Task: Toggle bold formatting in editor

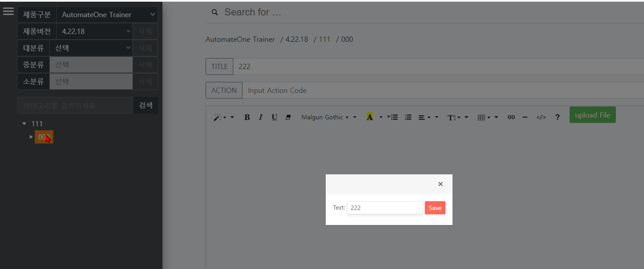Action: point(247,117)
